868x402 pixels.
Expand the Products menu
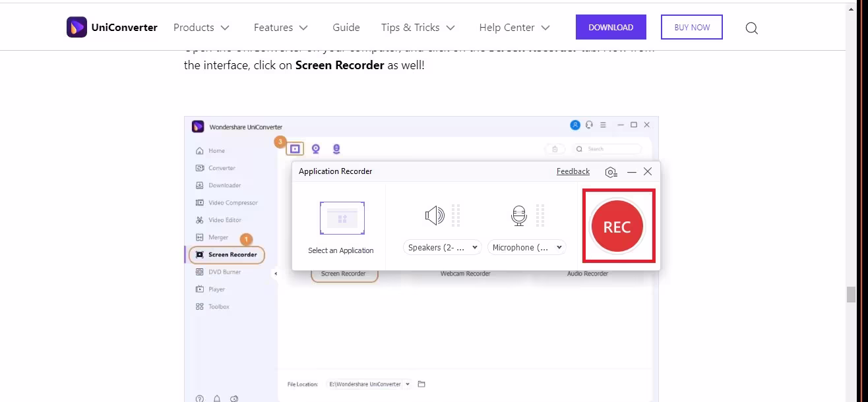(201, 28)
